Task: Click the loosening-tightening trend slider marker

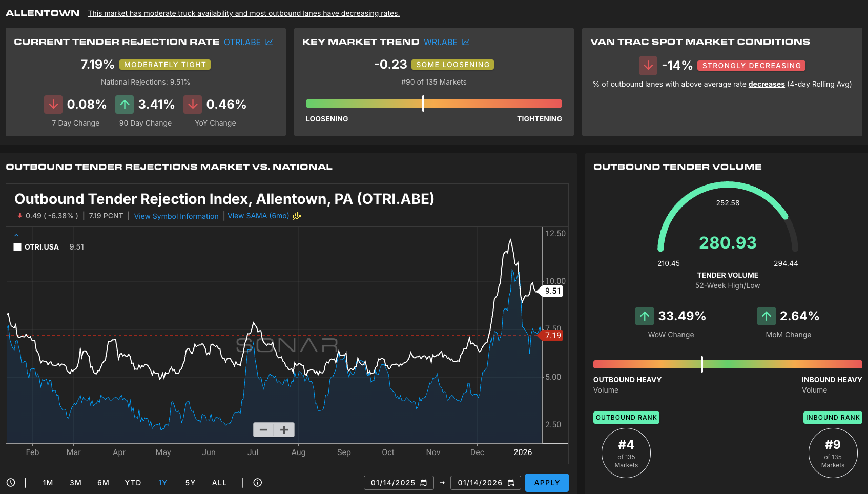Action: [423, 104]
